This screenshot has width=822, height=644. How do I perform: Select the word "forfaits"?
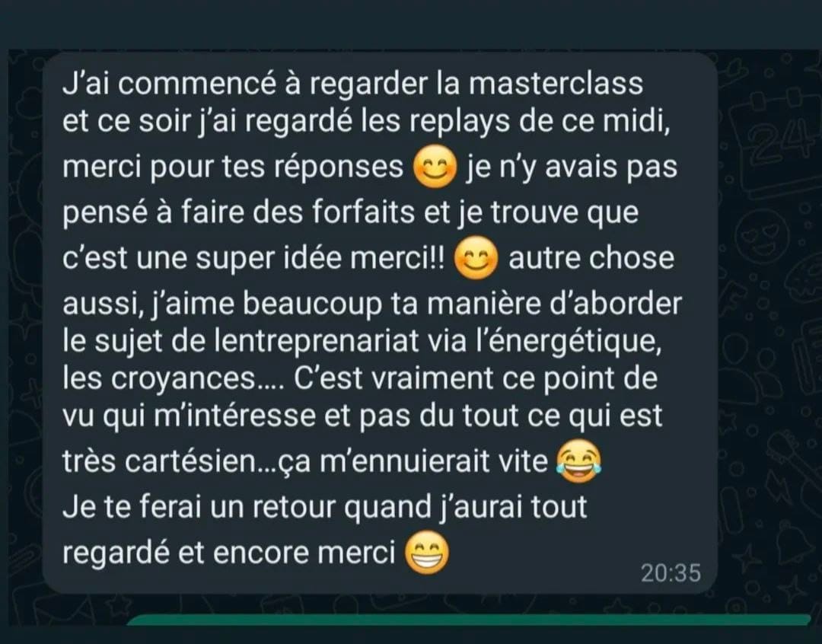point(363,212)
